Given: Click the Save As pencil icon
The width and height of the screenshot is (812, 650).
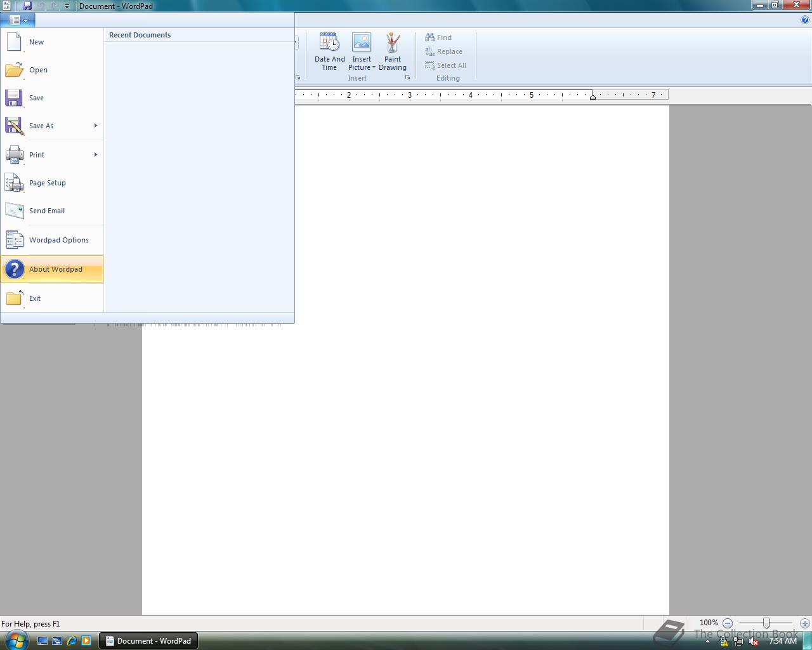Looking at the screenshot, I should point(14,126).
